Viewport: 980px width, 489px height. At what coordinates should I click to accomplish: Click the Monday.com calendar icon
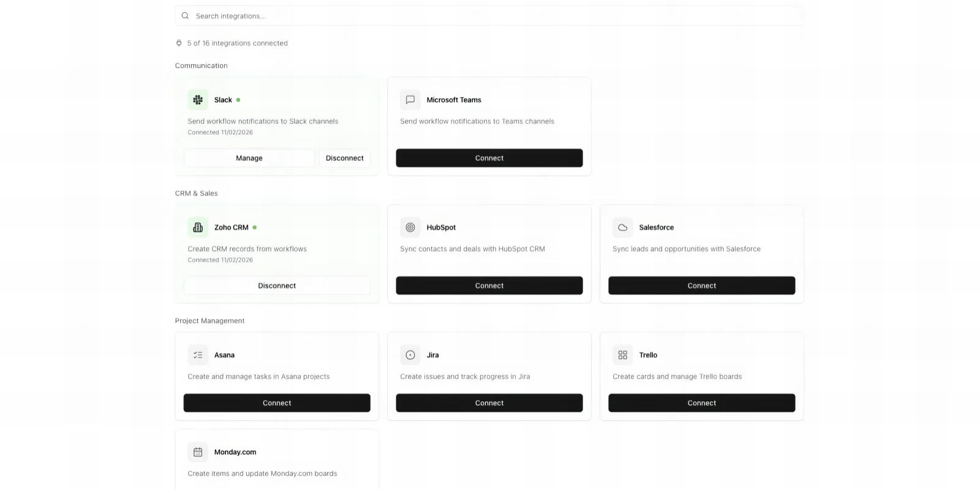(197, 452)
